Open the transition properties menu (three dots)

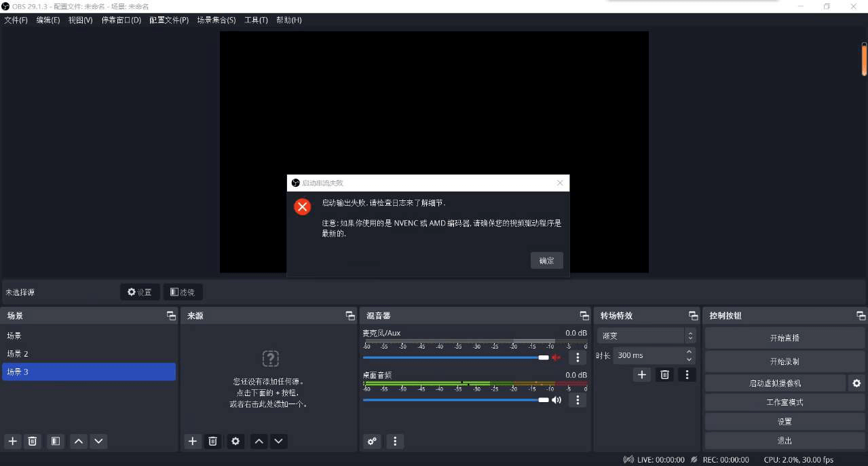(687, 374)
